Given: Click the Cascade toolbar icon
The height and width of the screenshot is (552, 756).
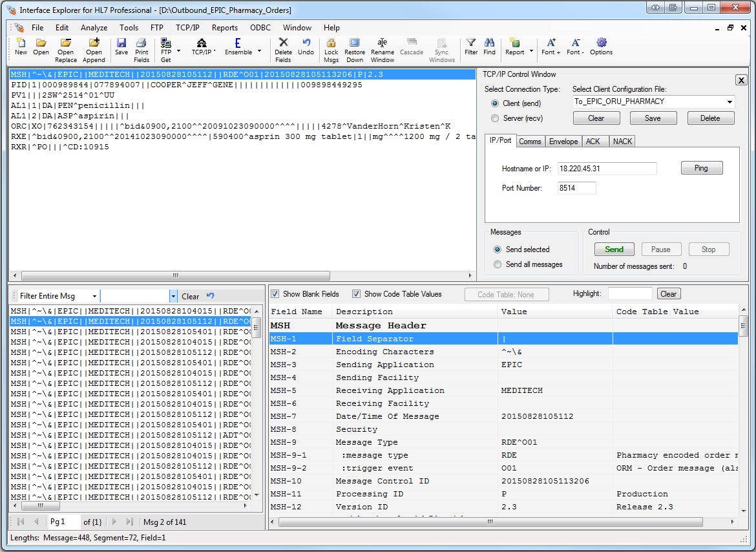Looking at the screenshot, I should click(411, 47).
